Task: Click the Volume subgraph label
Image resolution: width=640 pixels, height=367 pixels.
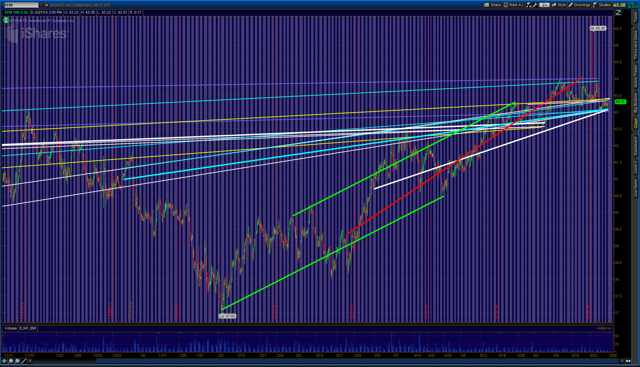Action: 10,328
